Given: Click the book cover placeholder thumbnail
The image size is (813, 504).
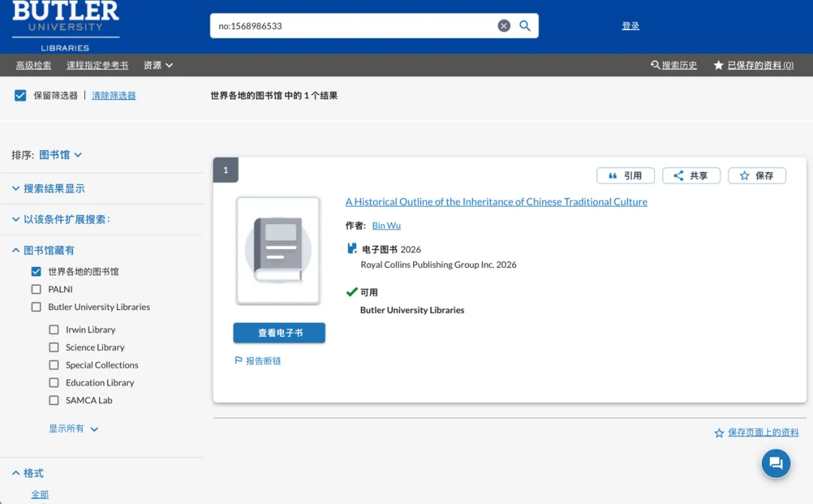Looking at the screenshot, I should pyautogui.click(x=278, y=250).
